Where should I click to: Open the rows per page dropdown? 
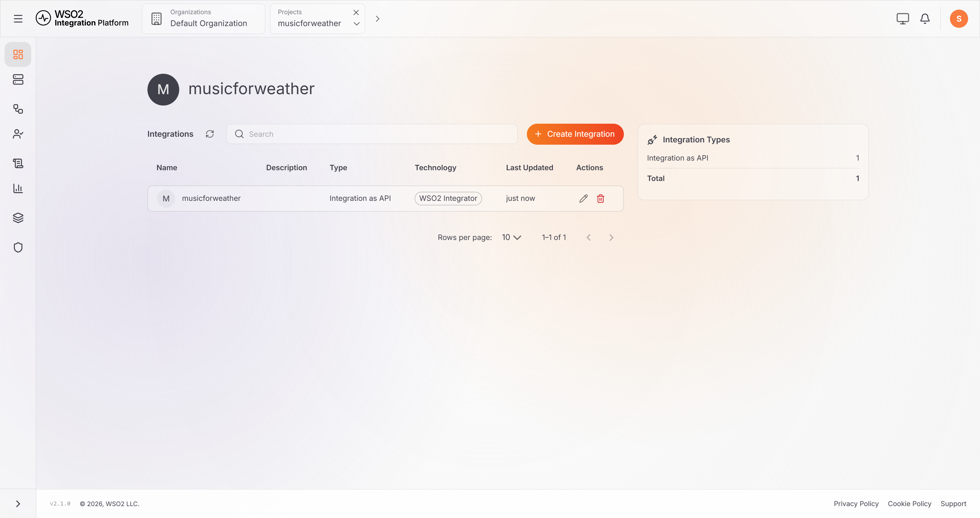pyautogui.click(x=511, y=237)
